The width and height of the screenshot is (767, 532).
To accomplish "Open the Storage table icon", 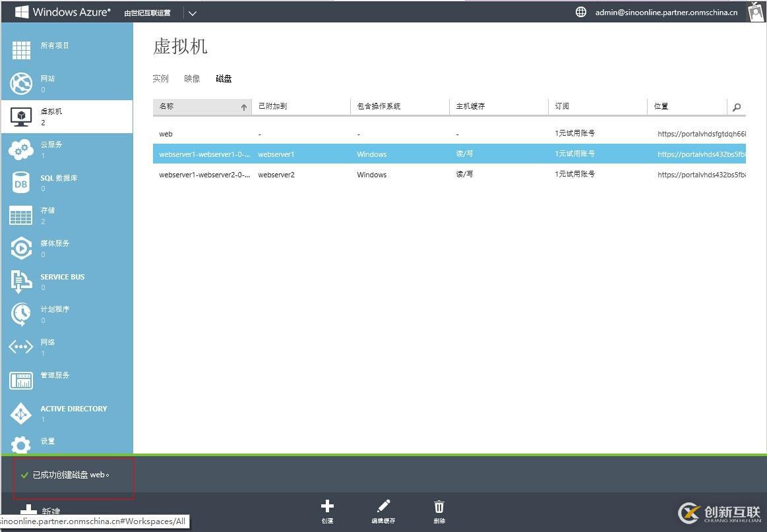I will click(x=21, y=215).
